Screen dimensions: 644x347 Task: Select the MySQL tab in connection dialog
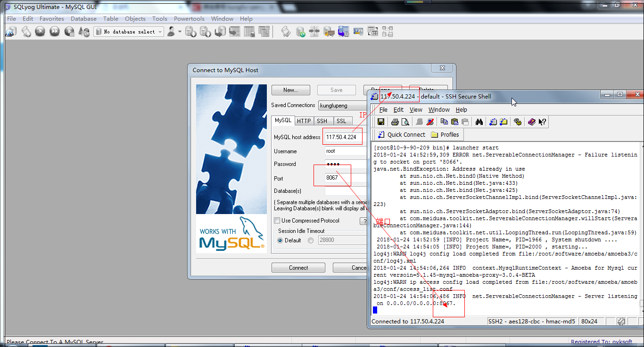(283, 120)
